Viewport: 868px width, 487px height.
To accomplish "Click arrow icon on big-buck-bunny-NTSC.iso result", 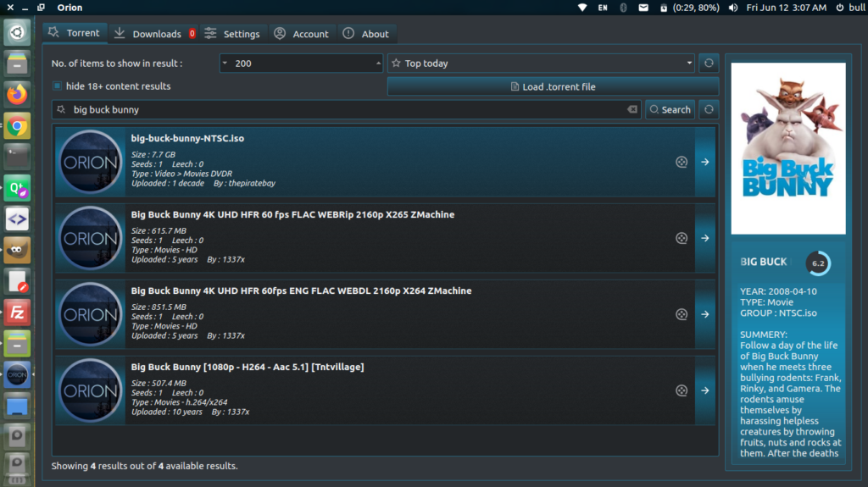I will point(705,162).
